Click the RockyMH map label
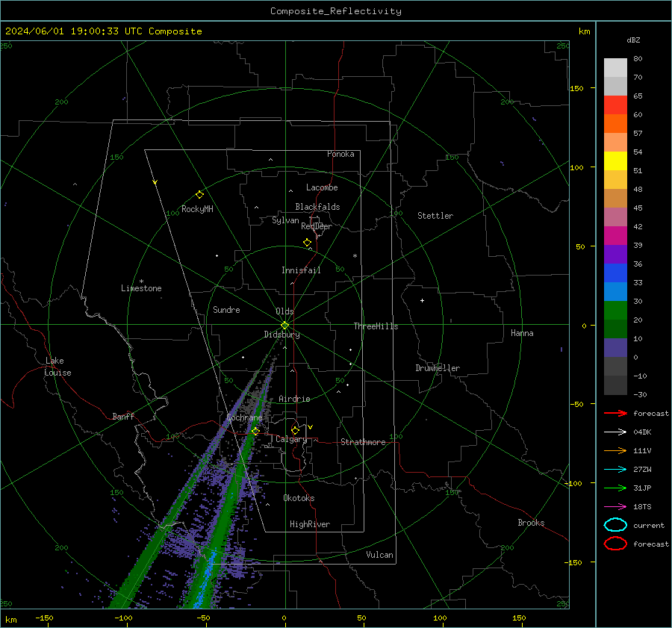This screenshot has width=672, height=628. pos(197,209)
